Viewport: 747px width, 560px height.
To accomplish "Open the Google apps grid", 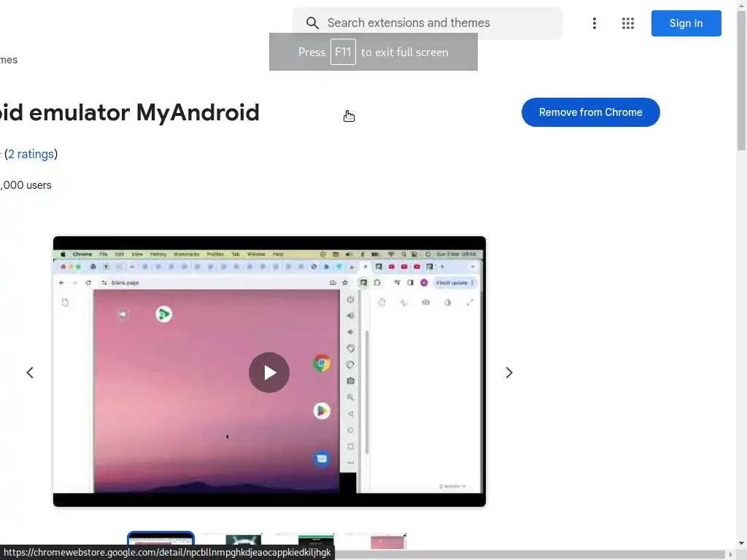I will [628, 23].
